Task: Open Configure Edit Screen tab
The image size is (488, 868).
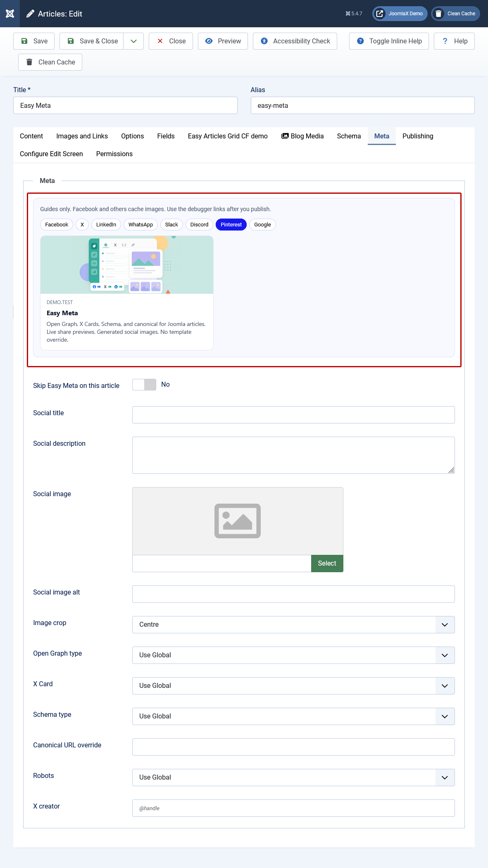Action: [x=51, y=154]
